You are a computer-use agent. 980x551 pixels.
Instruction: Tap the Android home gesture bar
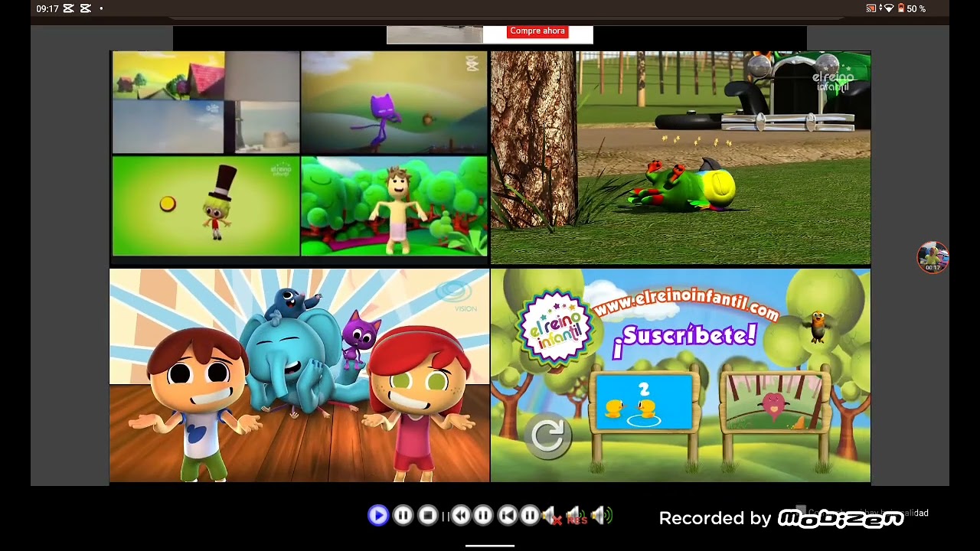pos(490,546)
